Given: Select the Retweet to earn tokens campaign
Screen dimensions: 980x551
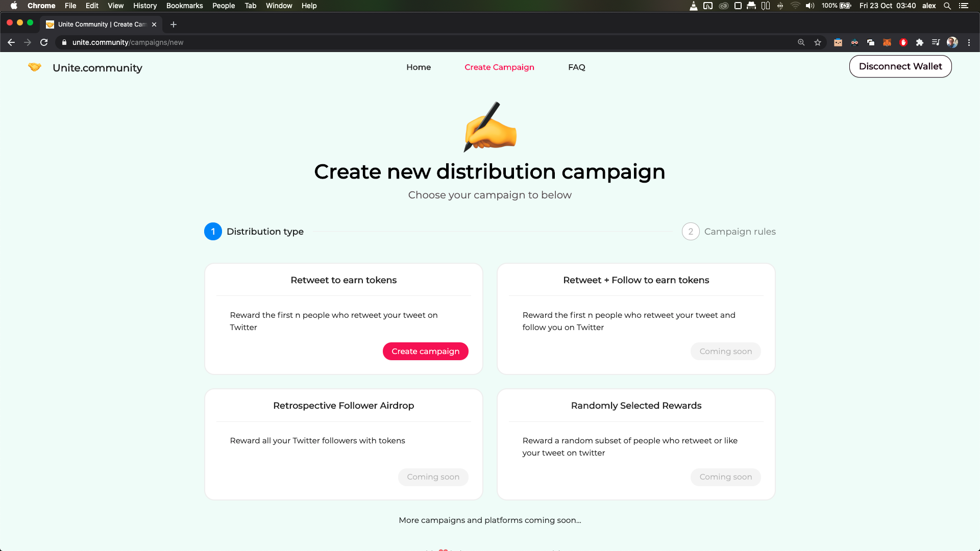Looking at the screenshot, I should (425, 350).
